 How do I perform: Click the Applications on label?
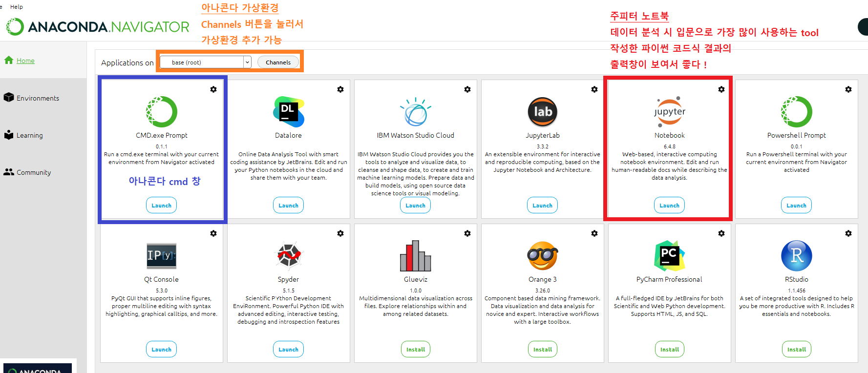pos(127,62)
